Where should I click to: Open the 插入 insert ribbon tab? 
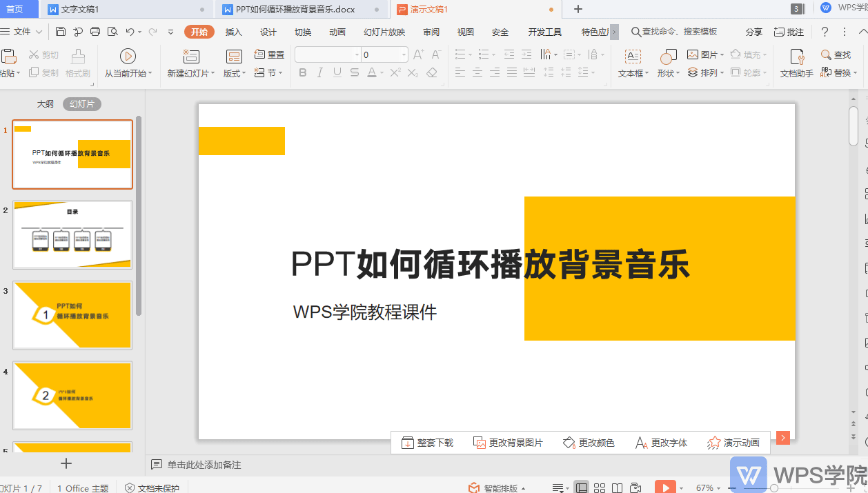tap(234, 32)
